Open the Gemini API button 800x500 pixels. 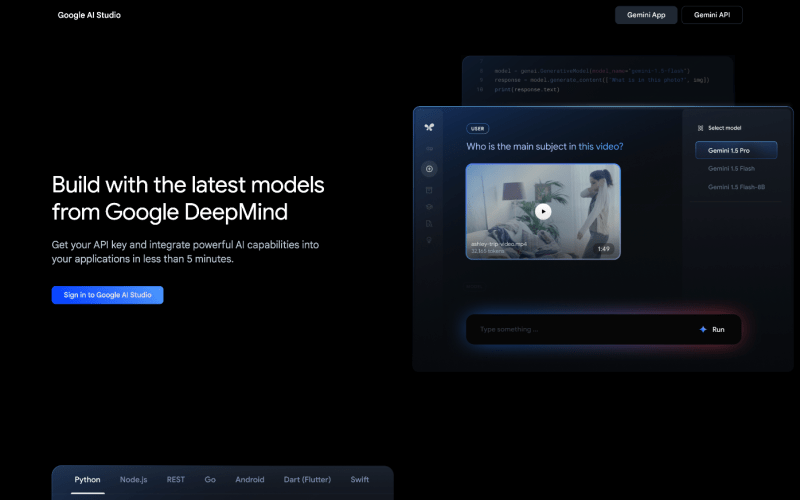[711, 15]
